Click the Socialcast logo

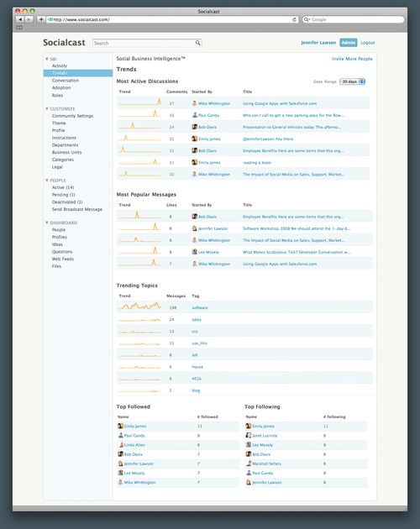(x=64, y=43)
